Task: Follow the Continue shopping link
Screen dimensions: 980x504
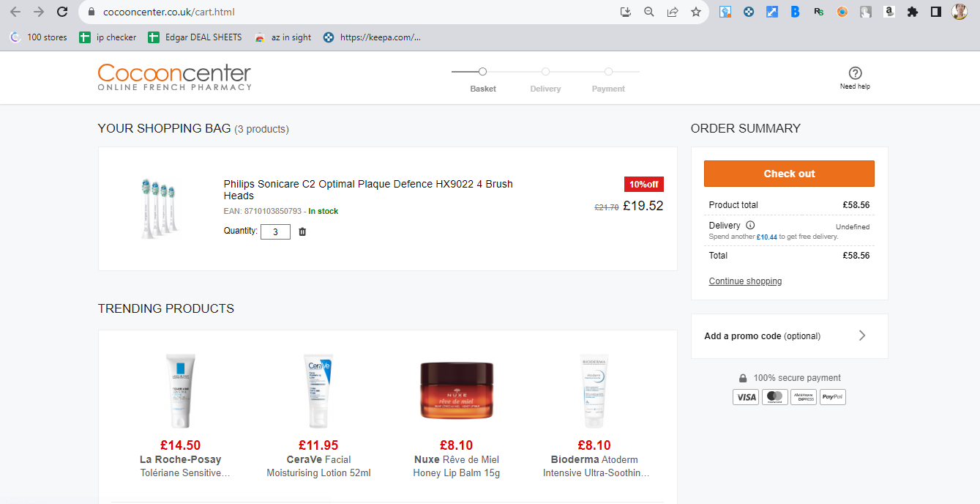Action: click(745, 281)
